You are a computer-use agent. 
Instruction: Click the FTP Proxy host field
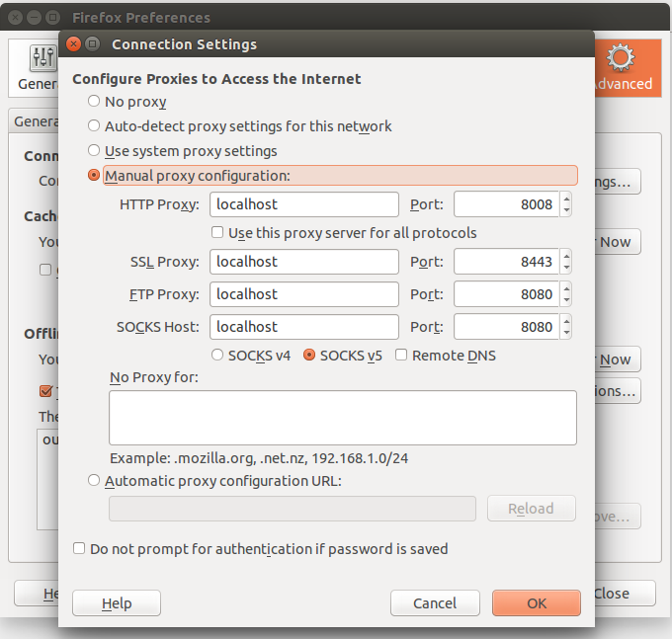pos(304,294)
